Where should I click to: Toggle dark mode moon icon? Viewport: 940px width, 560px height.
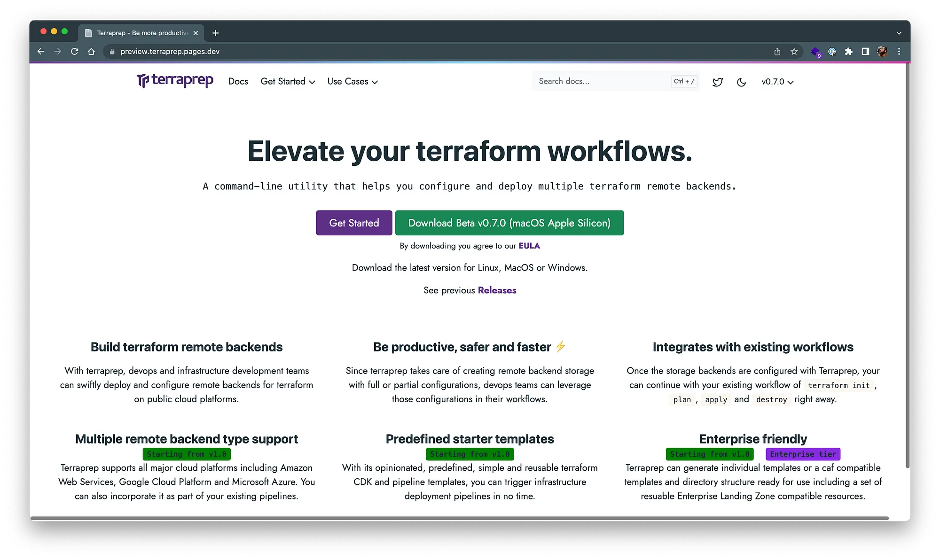point(741,82)
